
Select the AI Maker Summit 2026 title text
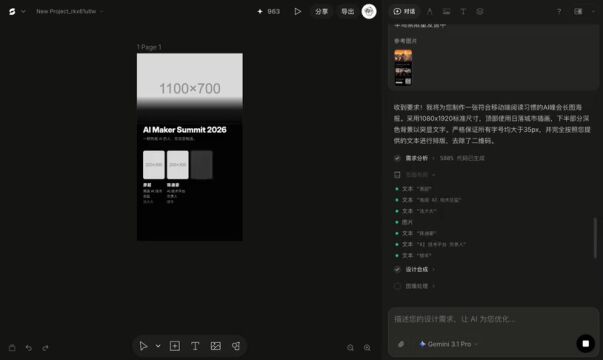pos(185,130)
